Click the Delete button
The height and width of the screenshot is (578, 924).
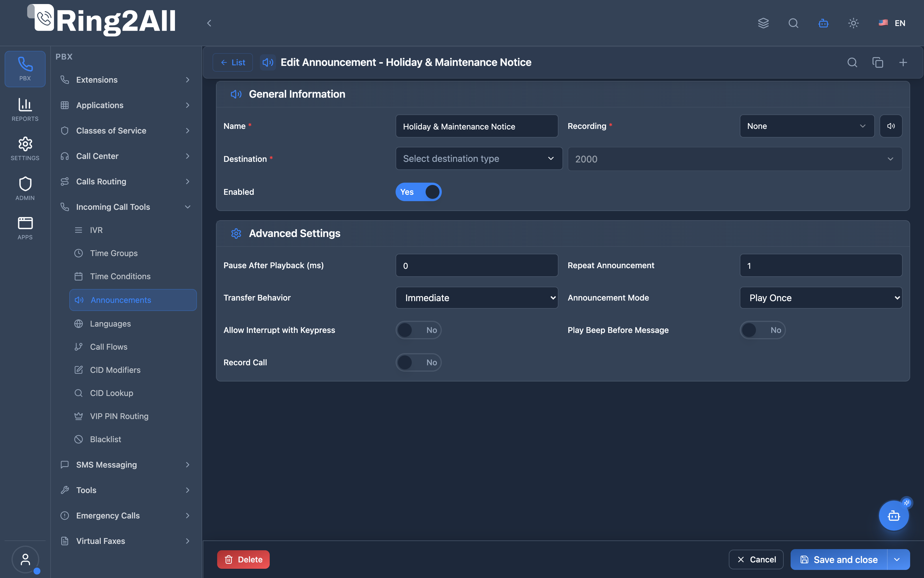243,560
